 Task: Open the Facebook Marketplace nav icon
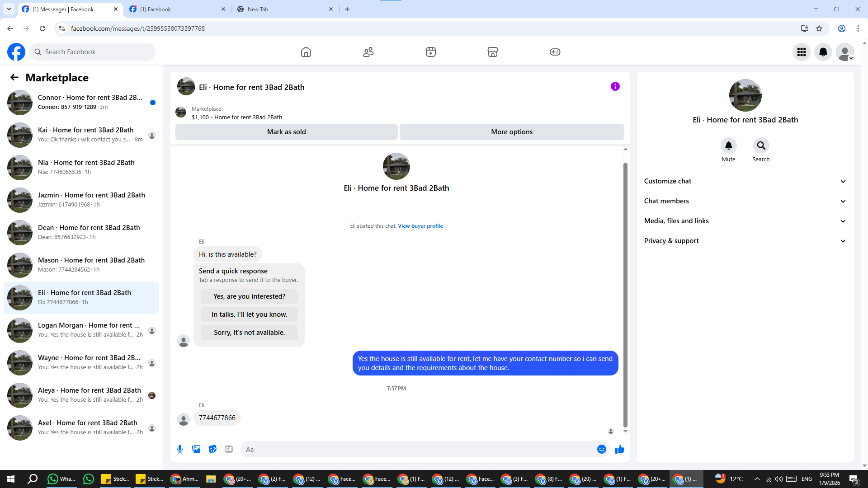(x=492, y=52)
